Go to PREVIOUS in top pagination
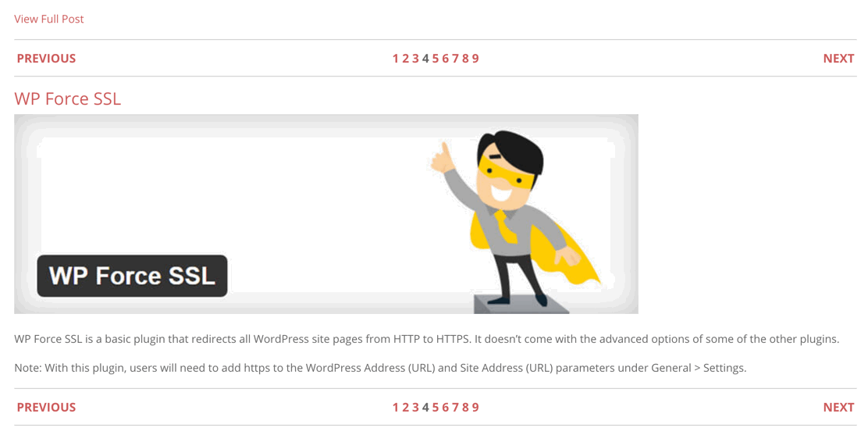This screenshot has height=439, width=868. coord(46,59)
